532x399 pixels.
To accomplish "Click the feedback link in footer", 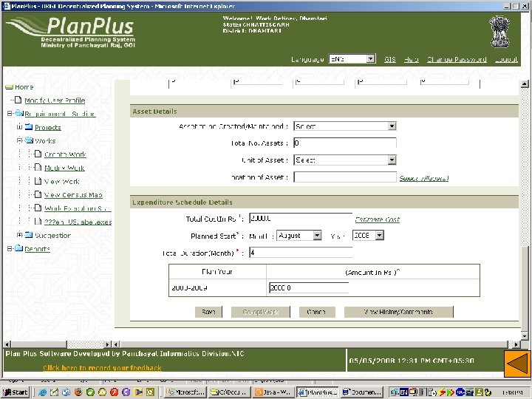I will point(102,368).
